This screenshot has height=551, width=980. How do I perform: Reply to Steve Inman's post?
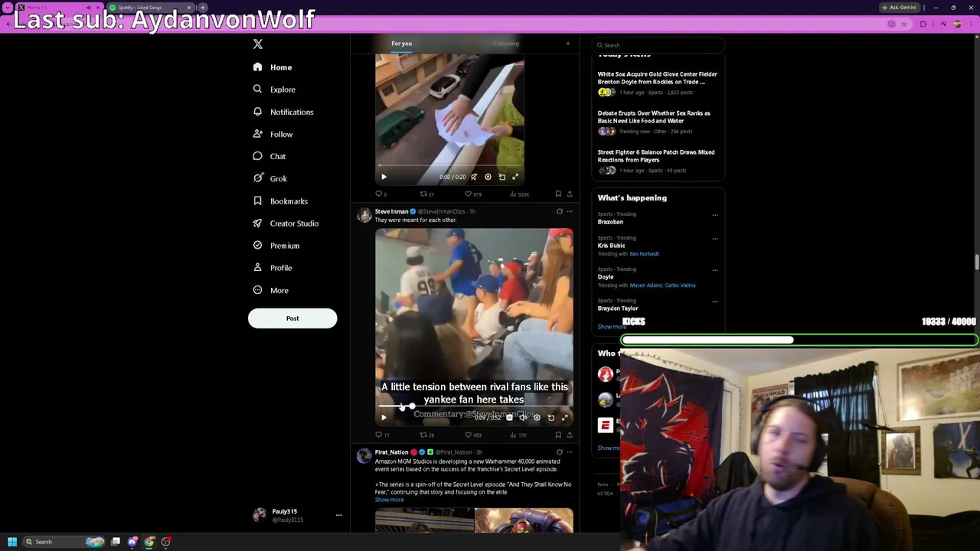tap(382, 435)
